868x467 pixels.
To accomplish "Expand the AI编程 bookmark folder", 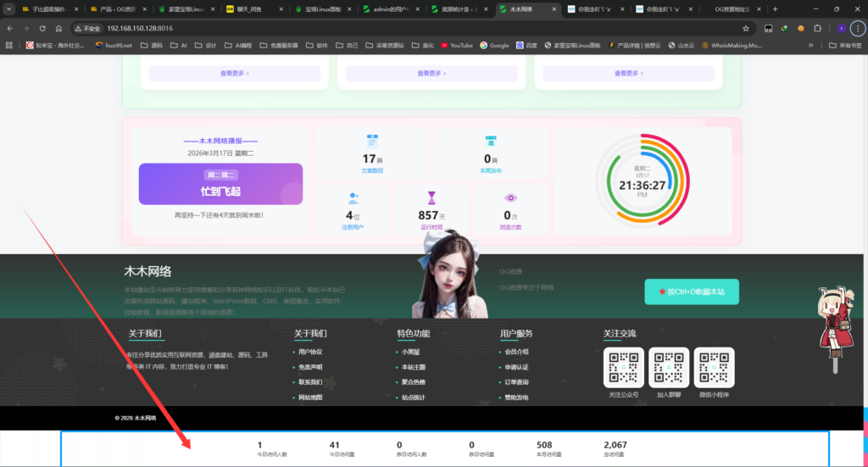I will point(238,46).
